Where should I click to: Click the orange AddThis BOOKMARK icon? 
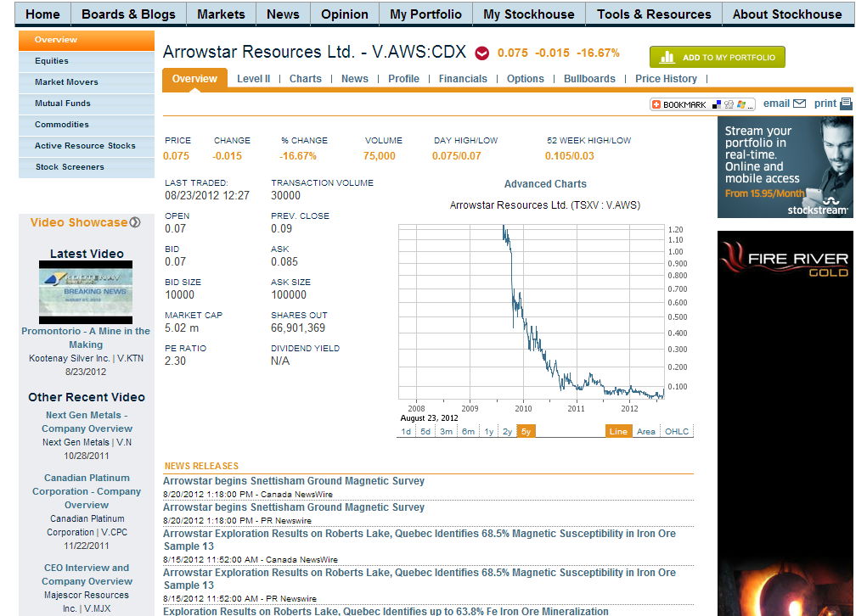pos(656,103)
